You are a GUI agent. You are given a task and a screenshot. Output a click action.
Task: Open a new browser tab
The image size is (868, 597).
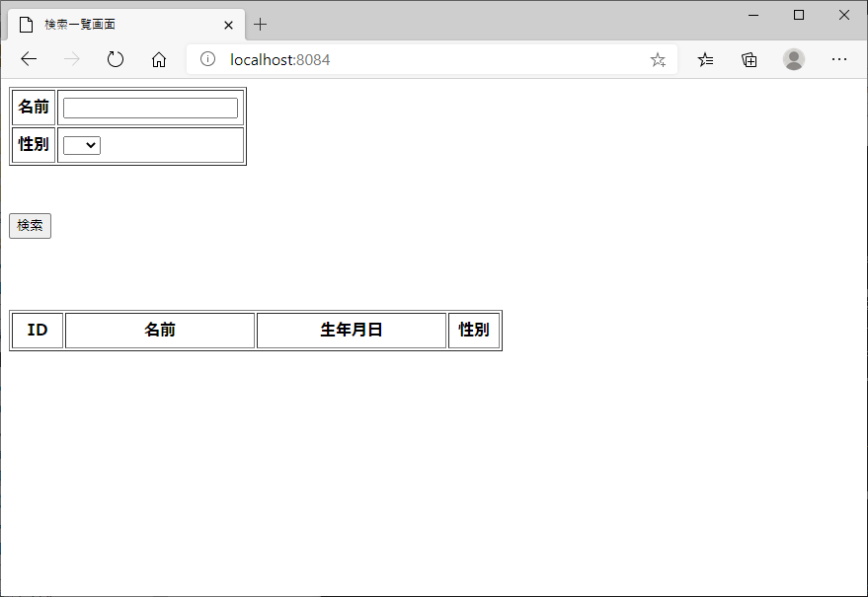(x=261, y=25)
